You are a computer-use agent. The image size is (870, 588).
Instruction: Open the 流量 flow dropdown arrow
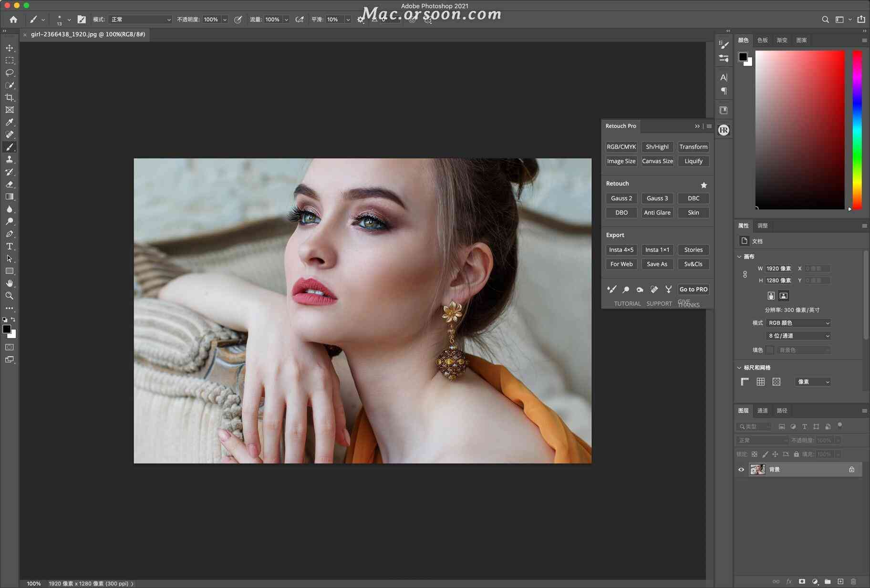tap(286, 20)
